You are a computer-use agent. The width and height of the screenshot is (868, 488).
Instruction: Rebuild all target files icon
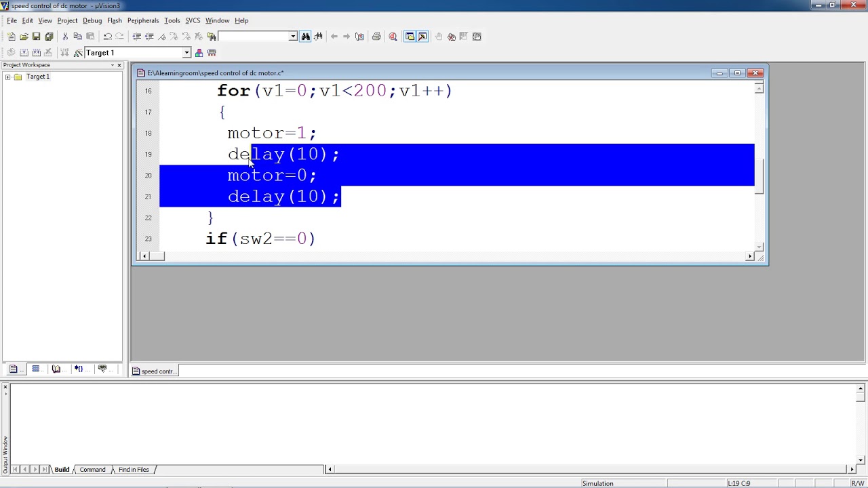click(x=37, y=53)
